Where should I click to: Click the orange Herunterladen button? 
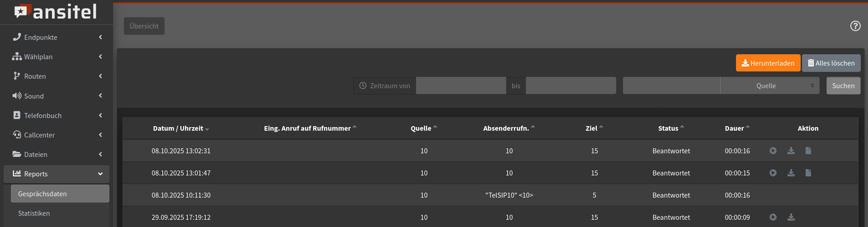coord(768,63)
